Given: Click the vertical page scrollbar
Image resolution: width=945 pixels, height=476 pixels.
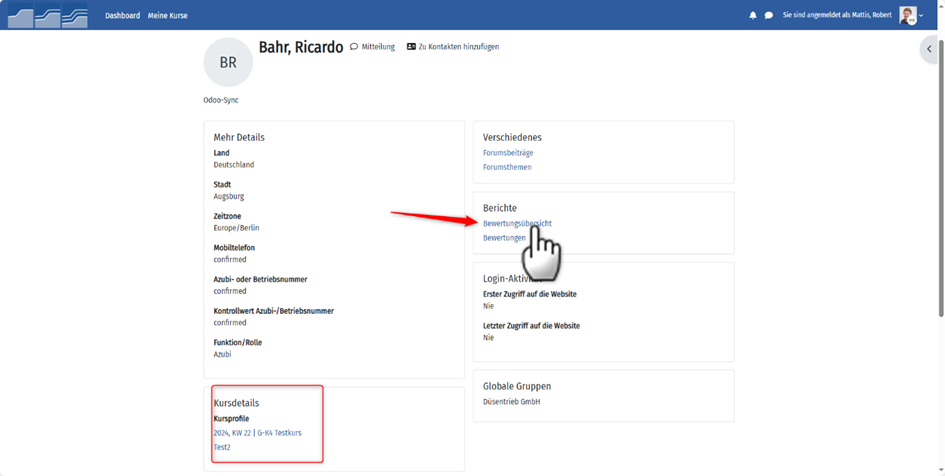Looking at the screenshot, I should tap(940, 200).
